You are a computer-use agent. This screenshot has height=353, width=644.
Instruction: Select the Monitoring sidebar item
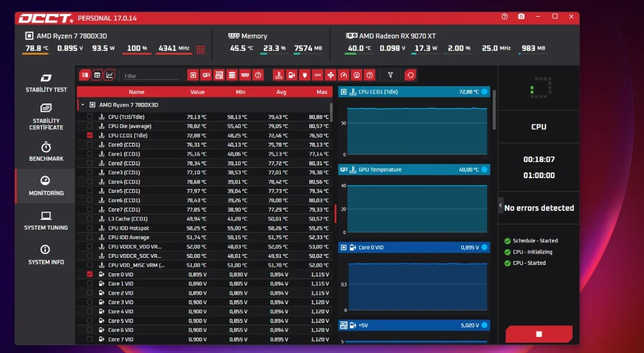[x=46, y=186]
